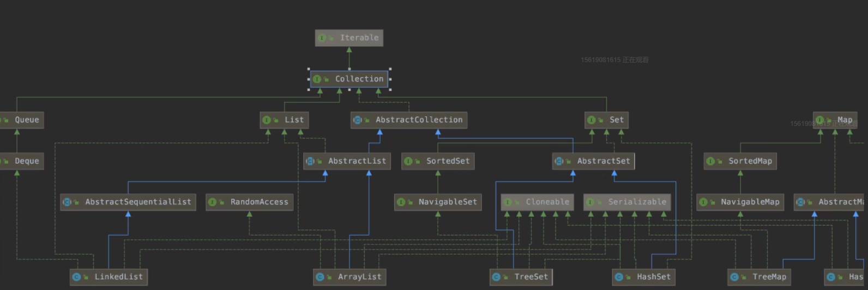This screenshot has width=868, height=290.
Task: Click the class icon on ArrayList node
Action: (320, 277)
